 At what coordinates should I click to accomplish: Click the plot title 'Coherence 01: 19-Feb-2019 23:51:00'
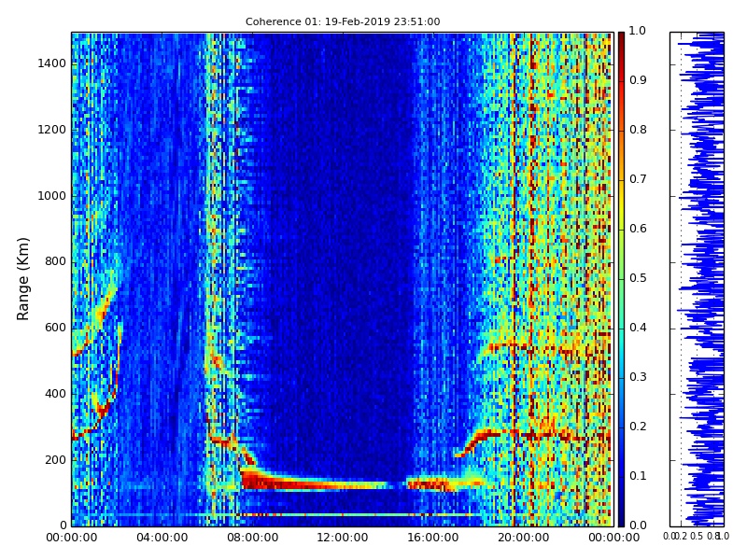pos(343,21)
